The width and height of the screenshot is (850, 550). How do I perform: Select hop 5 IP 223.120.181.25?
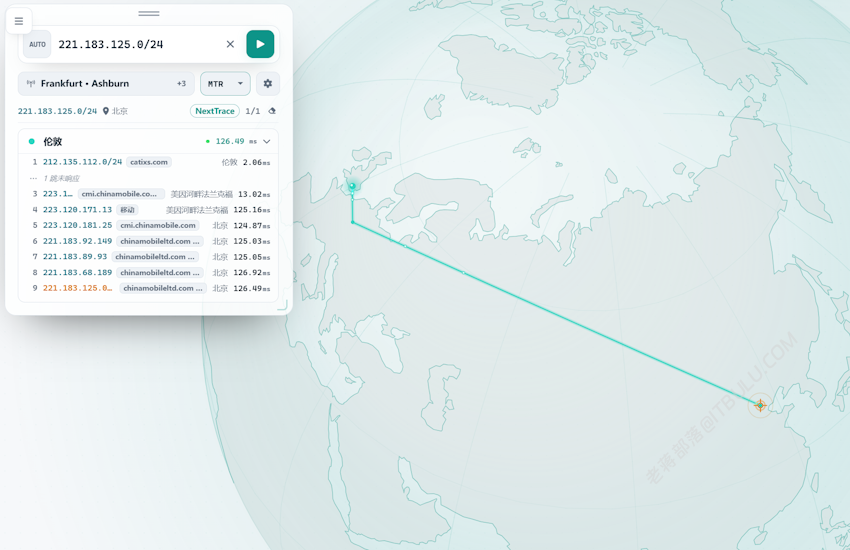tap(78, 225)
